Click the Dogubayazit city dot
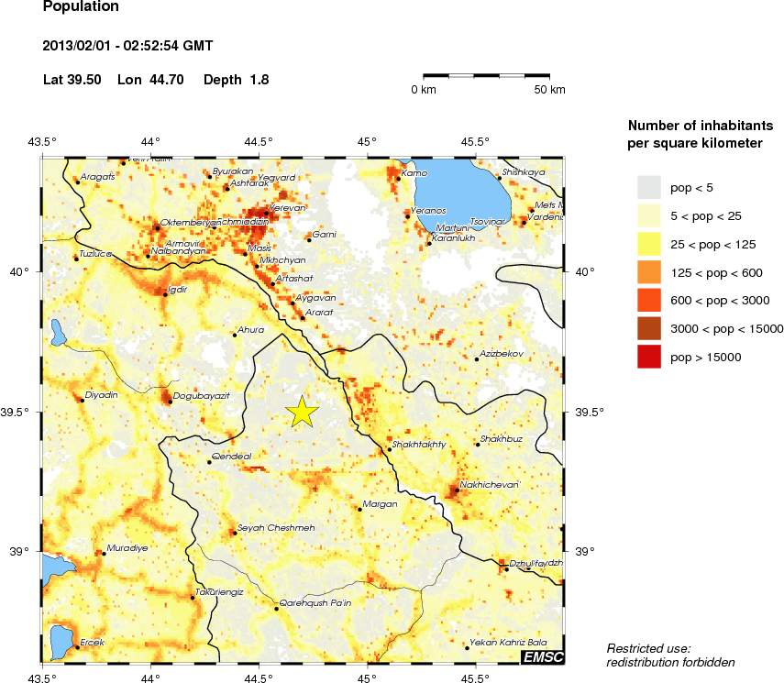 tap(170, 401)
